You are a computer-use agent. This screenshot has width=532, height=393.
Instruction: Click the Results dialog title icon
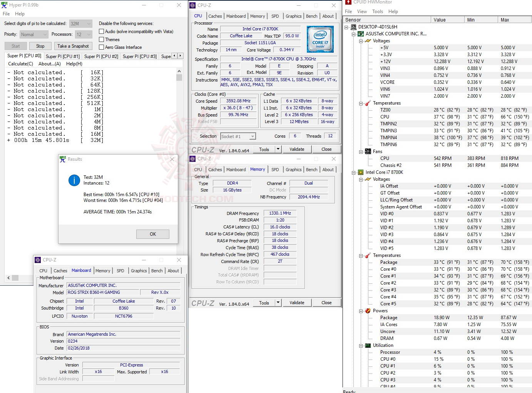63,159
